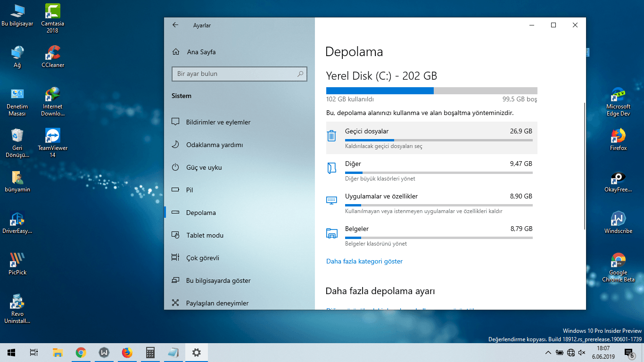Open Revo Uninstaller desktop icon
This screenshot has height=362, width=644.
(17, 309)
